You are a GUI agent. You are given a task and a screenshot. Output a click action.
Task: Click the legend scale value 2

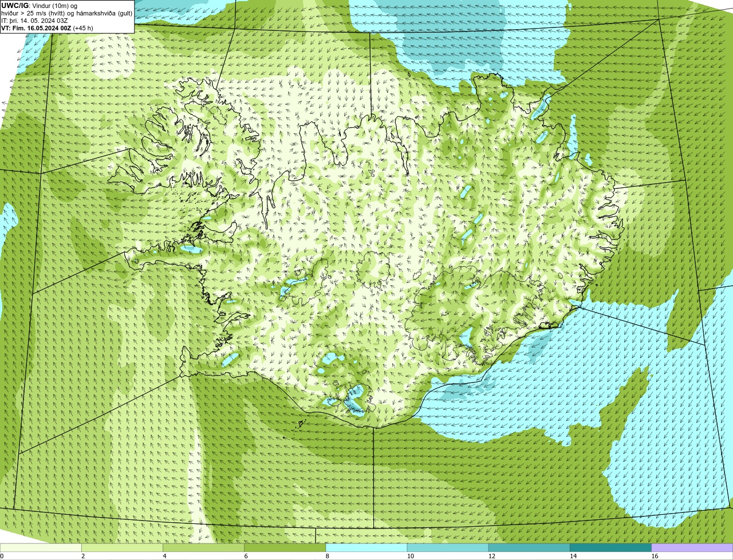tap(83, 556)
